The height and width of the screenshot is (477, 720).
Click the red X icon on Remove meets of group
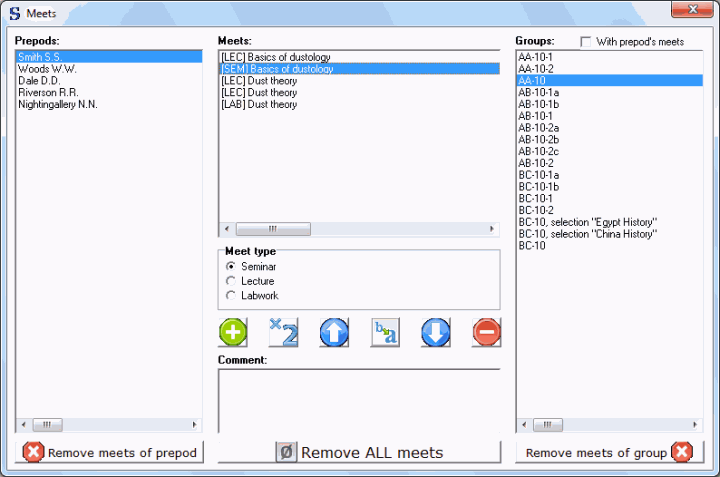click(682, 452)
